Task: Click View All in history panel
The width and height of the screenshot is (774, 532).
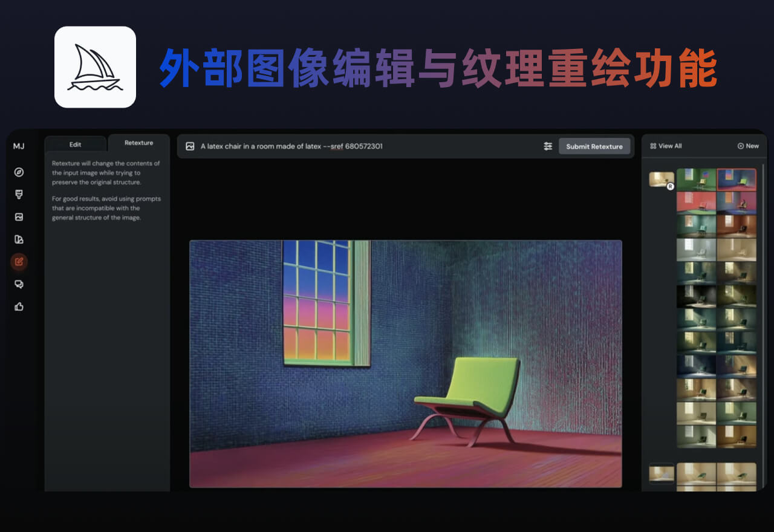Action: [x=666, y=146]
